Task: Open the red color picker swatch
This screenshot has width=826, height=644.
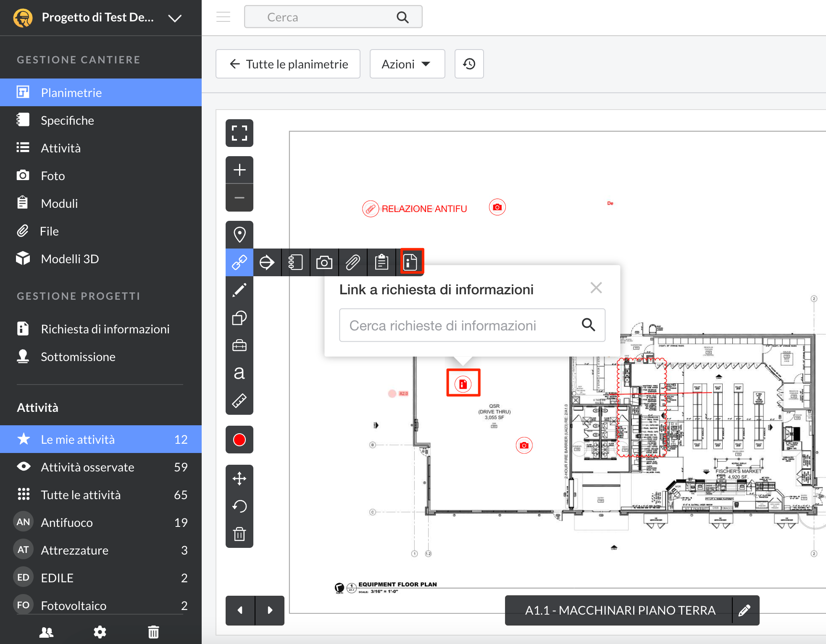Action: [239, 440]
